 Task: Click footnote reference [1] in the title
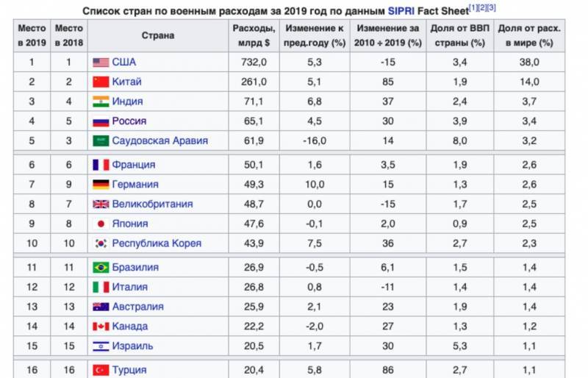click(x=473, y=7)
